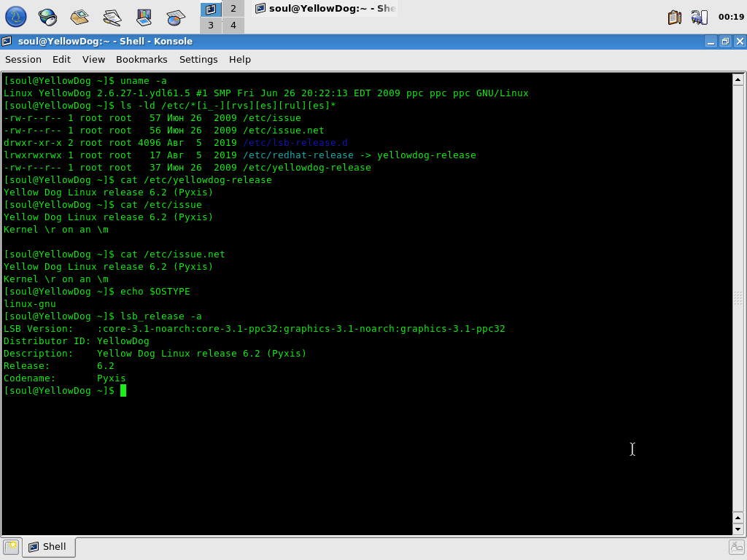Click the 'uname -a' command line
The height and width of the screenshot is (560, 747).
[x=85, y=81]
